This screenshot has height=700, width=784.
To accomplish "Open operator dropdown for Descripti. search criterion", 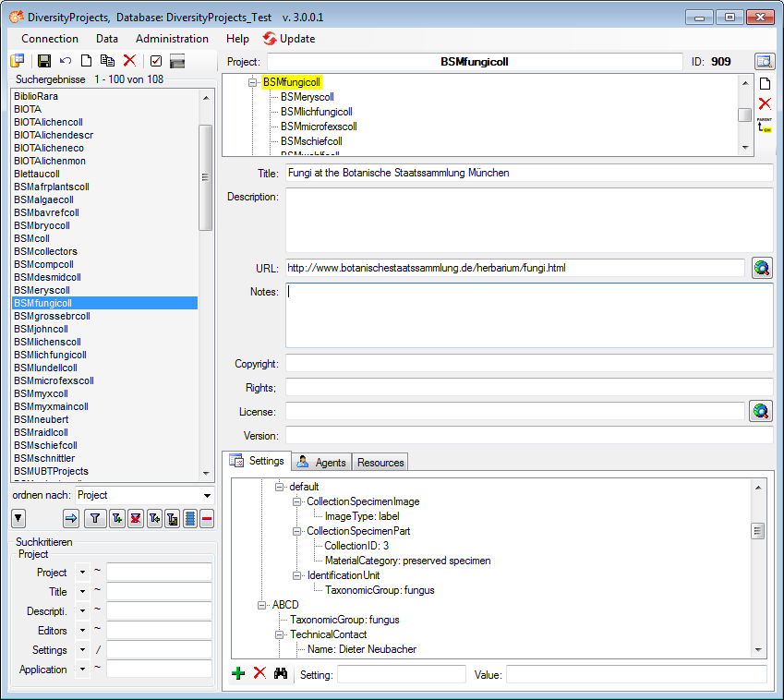I will pos(82,611).
